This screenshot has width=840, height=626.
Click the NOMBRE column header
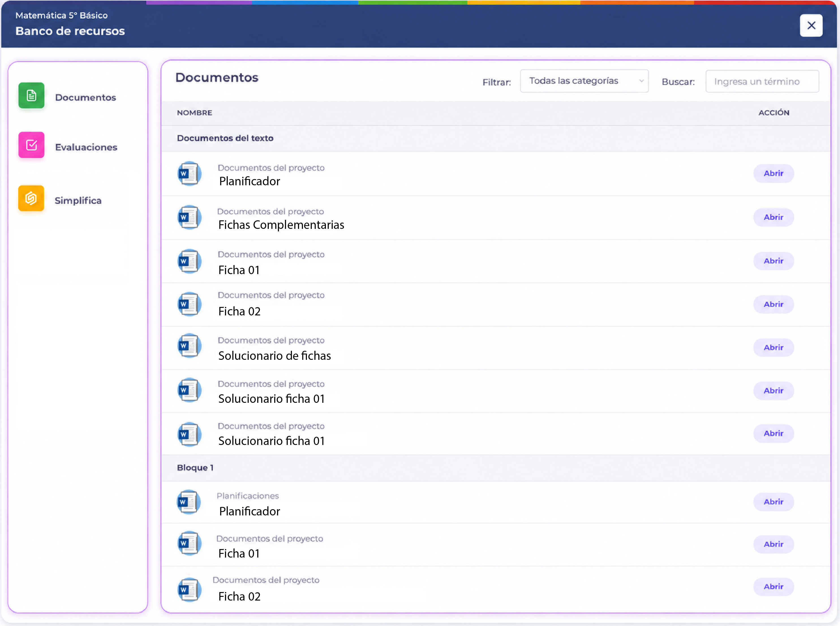point(194,113)
